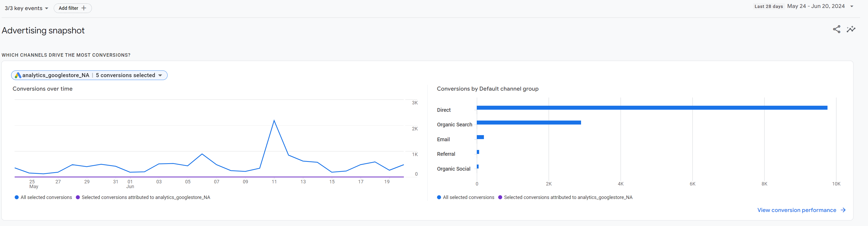Click the arrow icon beside View conversion performance
868x226 pixels.
(843, 210)
